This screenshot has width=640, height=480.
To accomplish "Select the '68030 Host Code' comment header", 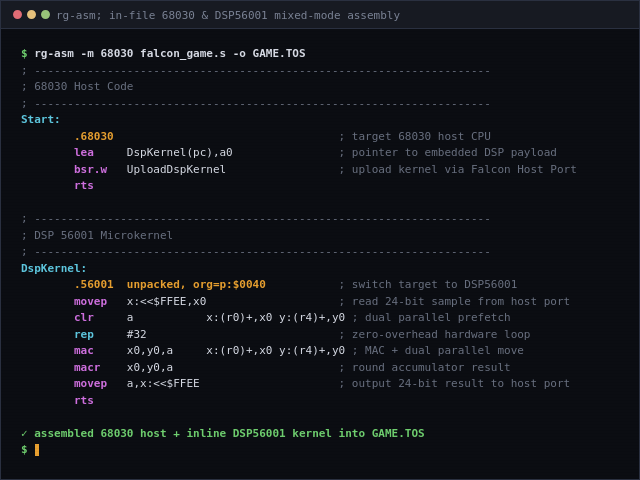I will point(83,87).
